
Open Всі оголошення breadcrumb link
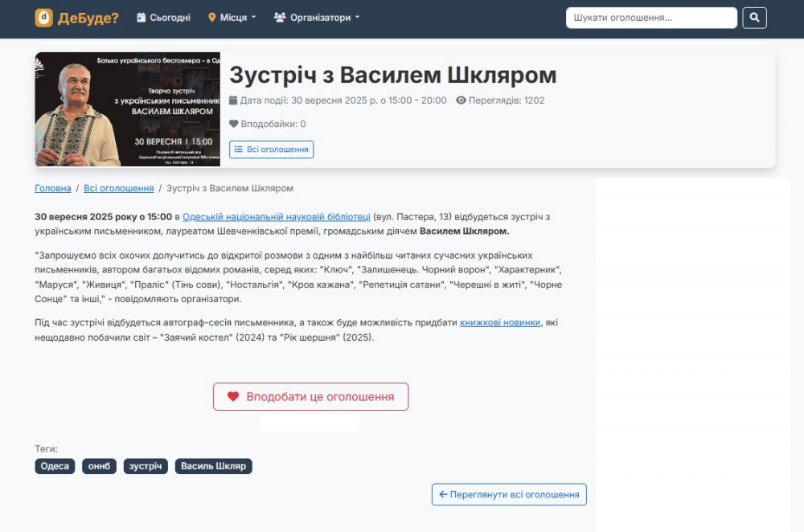click(118, 188)
